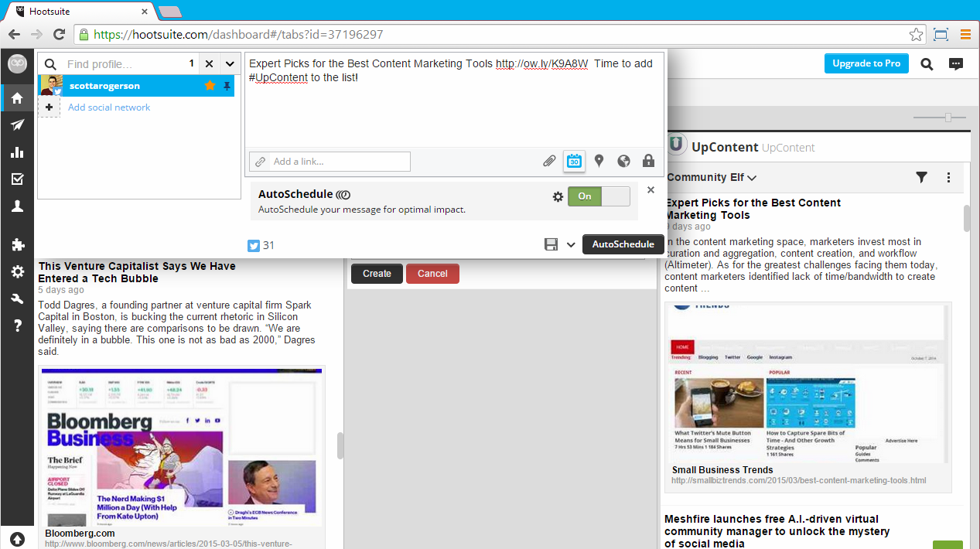Clear selected profiles with X button

coord(209,63)
